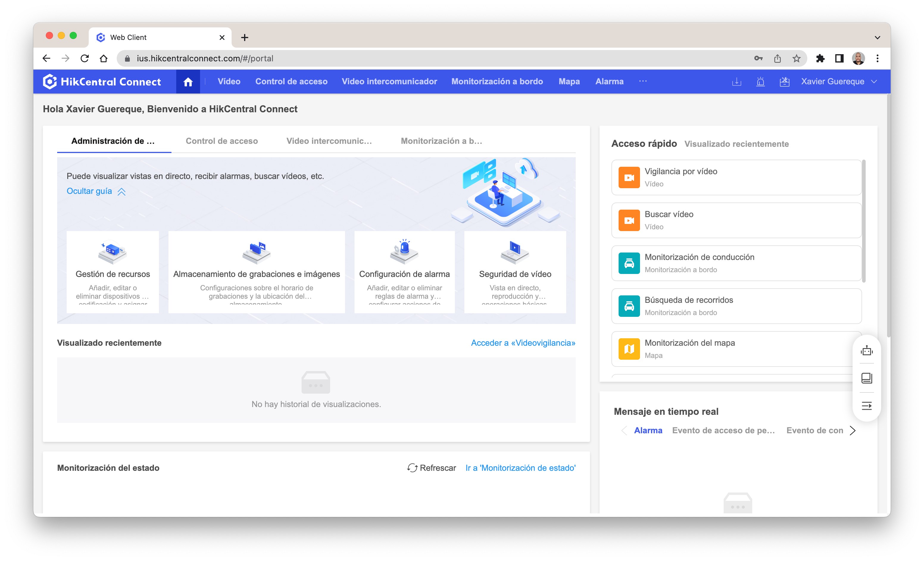Open the Vídeo menu
924x561 pixels.
tap(229, 82)
